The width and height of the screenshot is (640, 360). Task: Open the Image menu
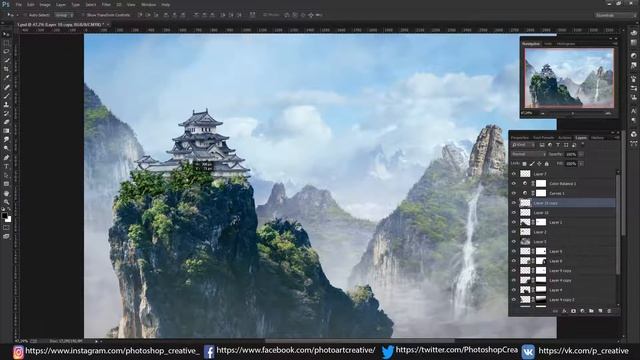[44, 4]
